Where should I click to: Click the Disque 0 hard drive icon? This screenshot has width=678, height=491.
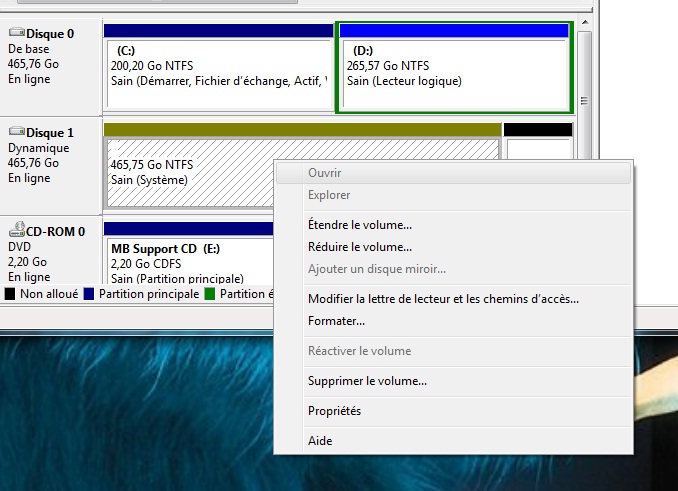(16, 33)
